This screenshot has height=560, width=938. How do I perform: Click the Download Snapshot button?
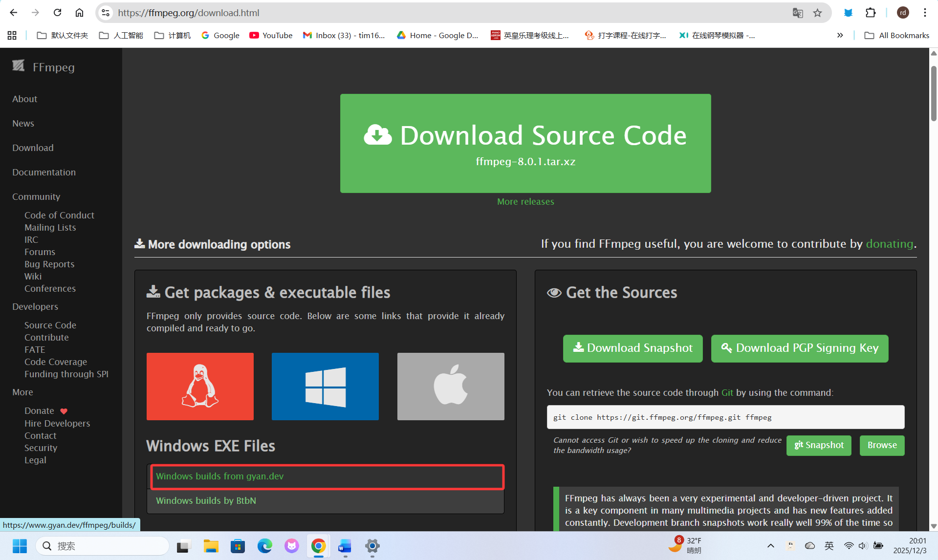633,348
